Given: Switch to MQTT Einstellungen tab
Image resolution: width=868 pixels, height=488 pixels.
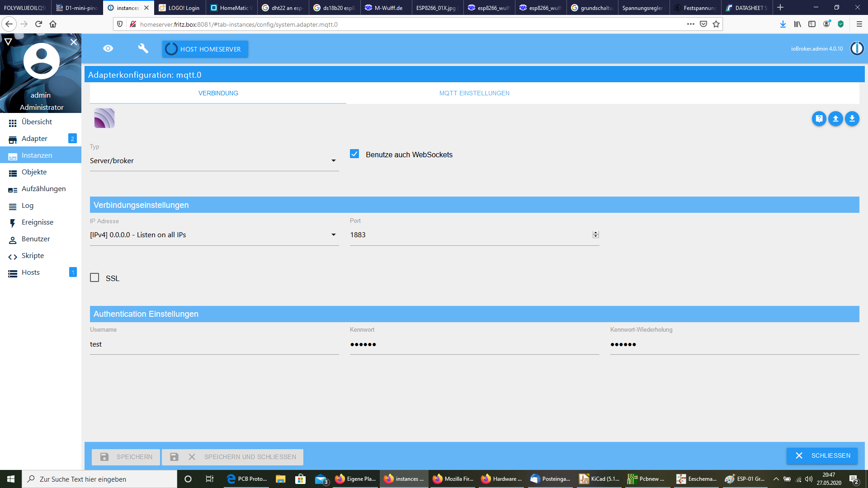Looking at the screenshot, I should pos(474,93).
